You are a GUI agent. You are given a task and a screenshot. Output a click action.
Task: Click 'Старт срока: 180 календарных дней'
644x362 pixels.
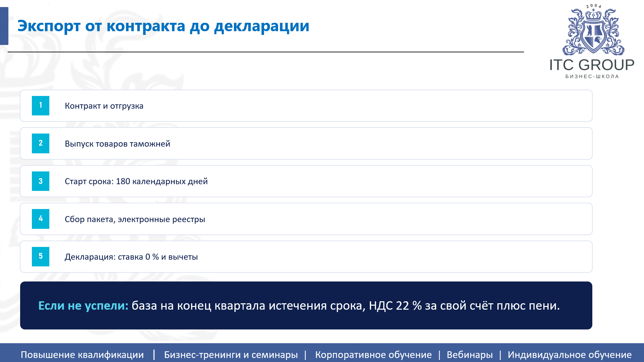click(136, 182)
